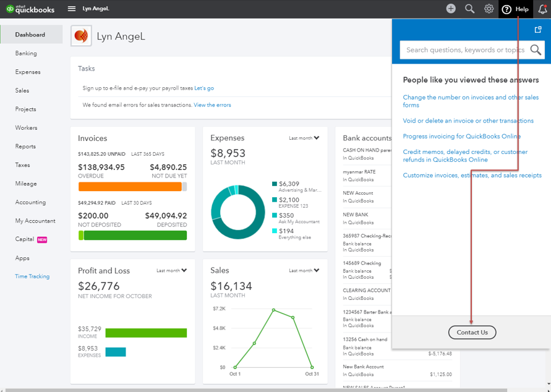
Task: Click the Contact Us button
Action: coord(472,332)
